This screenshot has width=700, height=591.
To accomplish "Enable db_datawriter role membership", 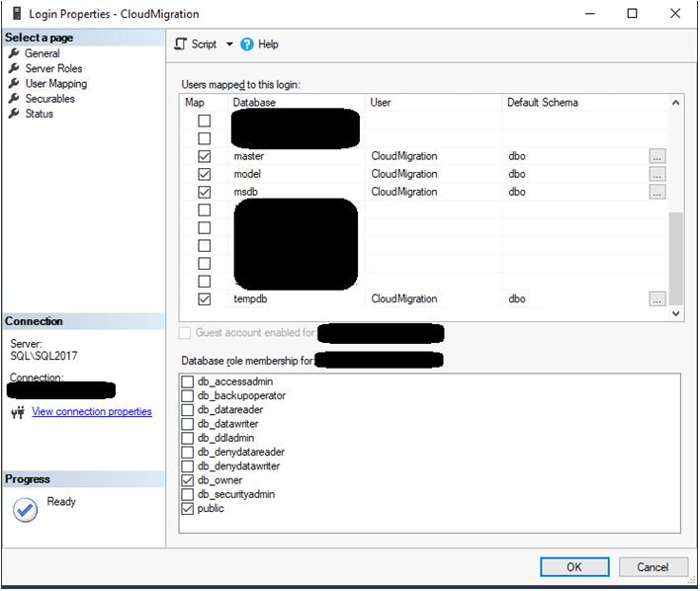I will coord(188,424).
